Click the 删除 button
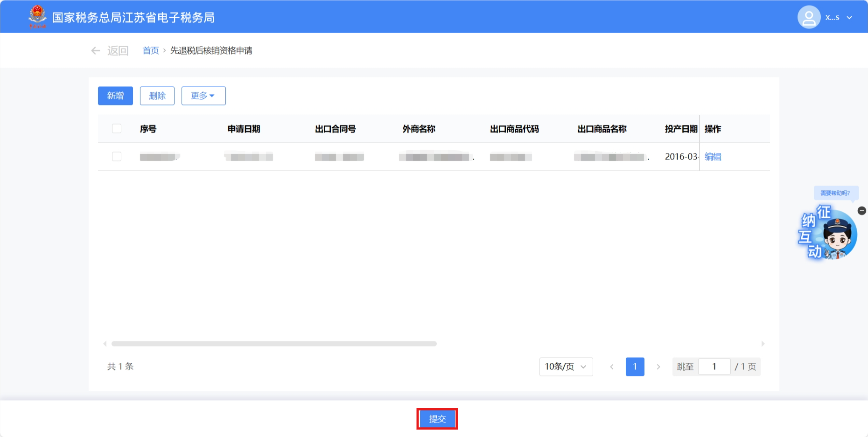 (x=157, y=96)
